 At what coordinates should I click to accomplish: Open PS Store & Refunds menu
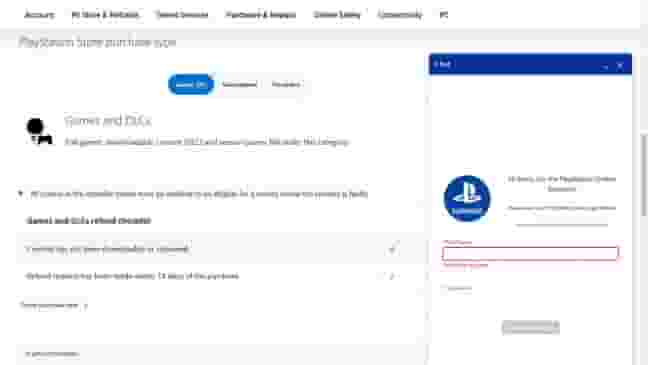tap(105, 15)
